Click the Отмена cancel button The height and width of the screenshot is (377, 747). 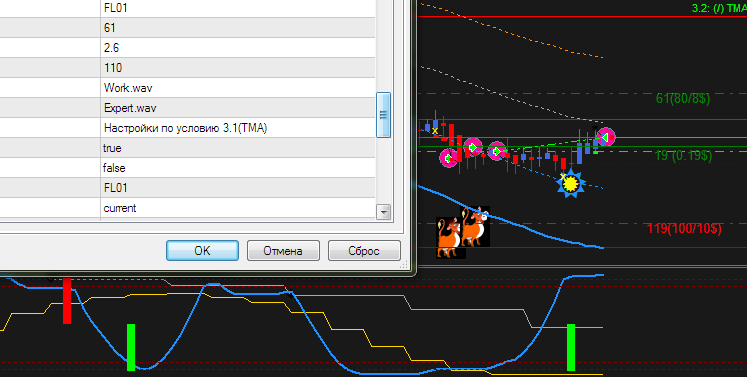click(x=283, y=251)
